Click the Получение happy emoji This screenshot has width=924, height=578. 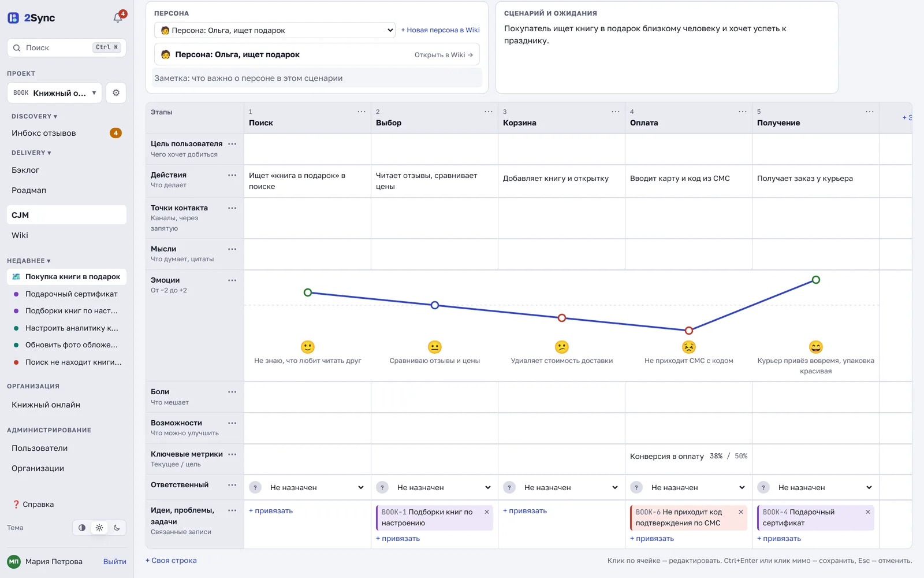[815, 347]
